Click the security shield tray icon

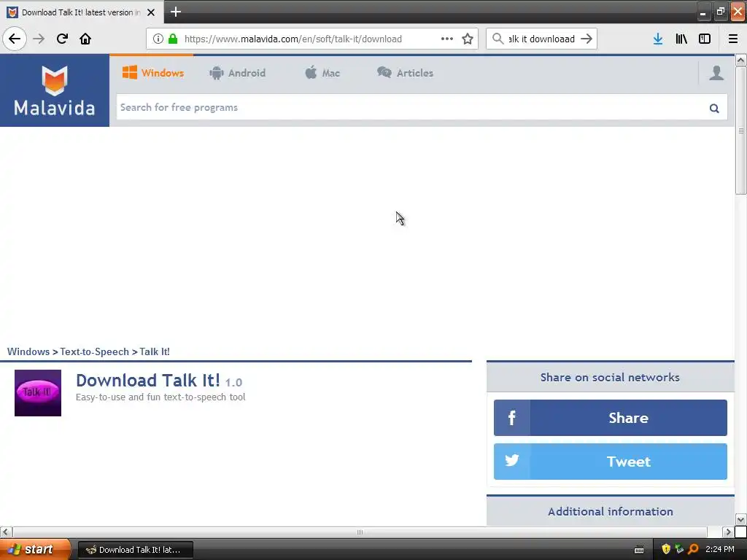coord(666,550)
